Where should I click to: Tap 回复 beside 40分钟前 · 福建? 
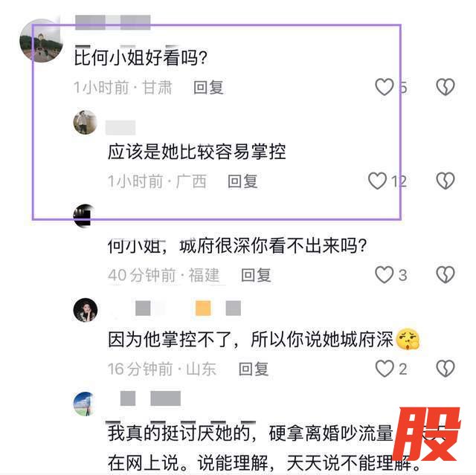(256, 276)
